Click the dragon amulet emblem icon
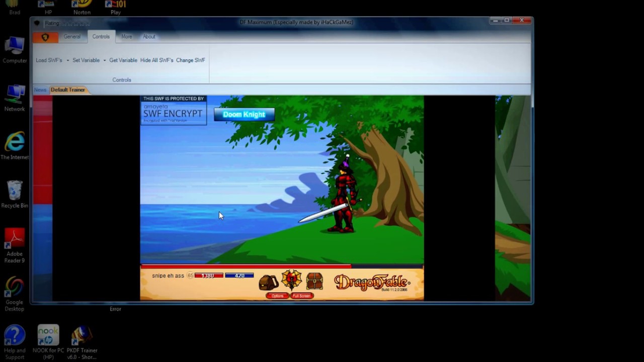 coord(291,281)
